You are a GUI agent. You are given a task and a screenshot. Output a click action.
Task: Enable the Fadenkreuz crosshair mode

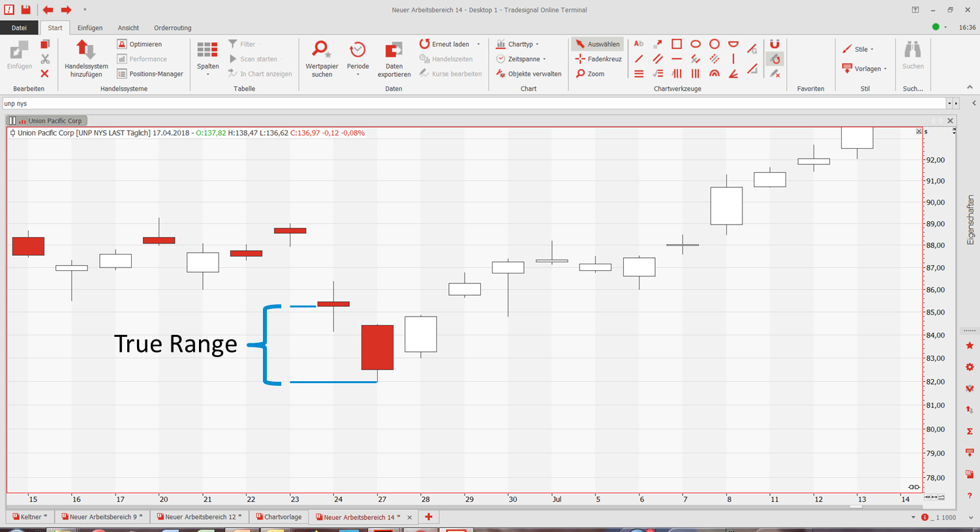(x=598, y=59)
